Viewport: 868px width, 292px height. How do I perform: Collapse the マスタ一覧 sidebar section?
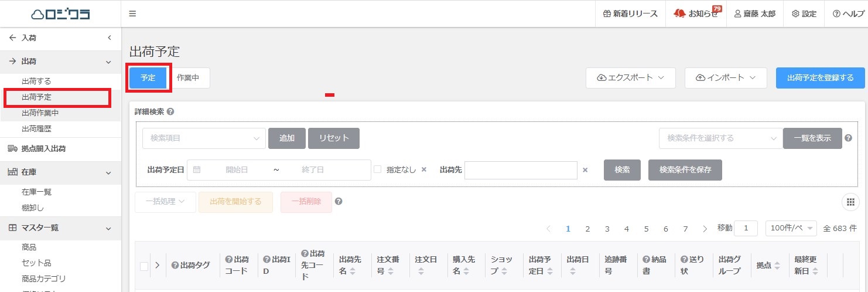click(x=108, y=228)
